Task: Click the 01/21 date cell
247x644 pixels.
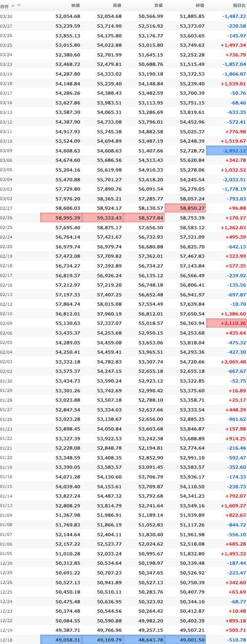Action: coord(6,448)
